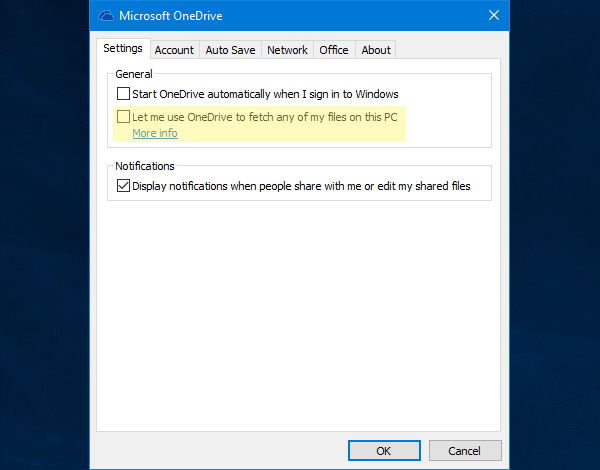
Task: Click the Microsoft OneDrive title text
Action: point(171,16)
